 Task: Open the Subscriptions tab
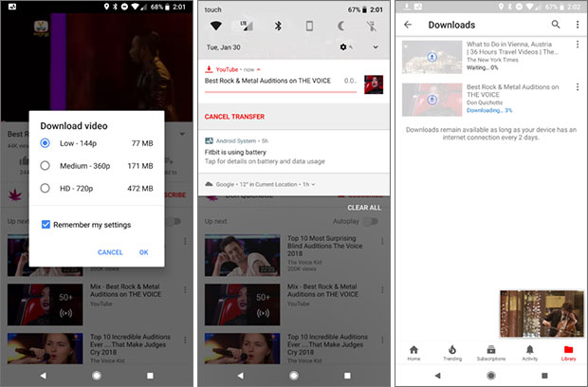490,353
